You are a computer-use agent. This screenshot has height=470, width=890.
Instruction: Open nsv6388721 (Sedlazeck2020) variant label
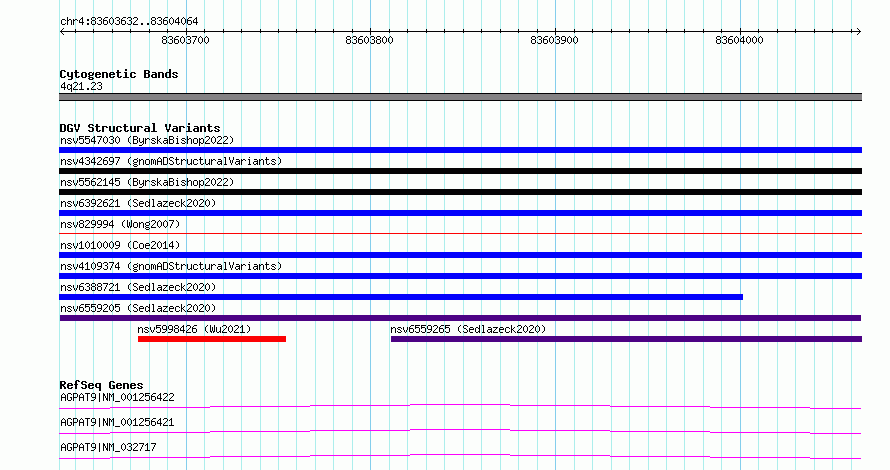pyautogui.click(x=138, y=287)
